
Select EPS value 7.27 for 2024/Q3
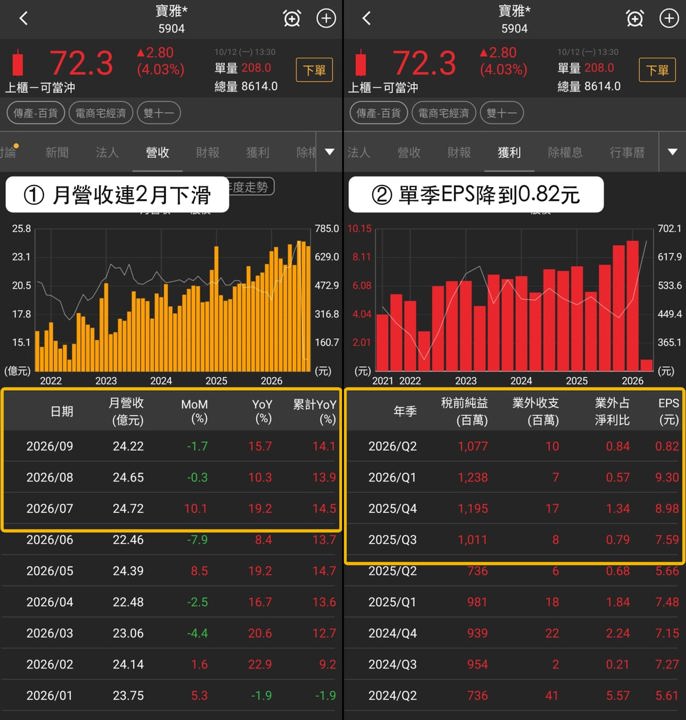click(x=667, y=665)
